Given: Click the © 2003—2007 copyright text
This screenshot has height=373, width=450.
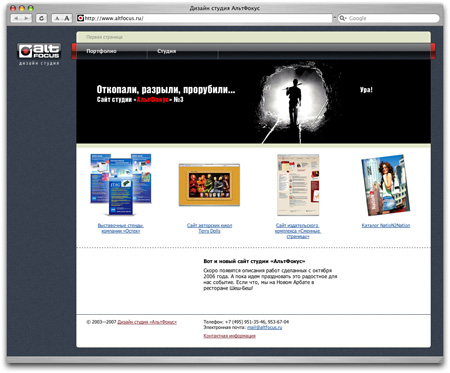Looking at the screenshot, I should click(101, 322).
